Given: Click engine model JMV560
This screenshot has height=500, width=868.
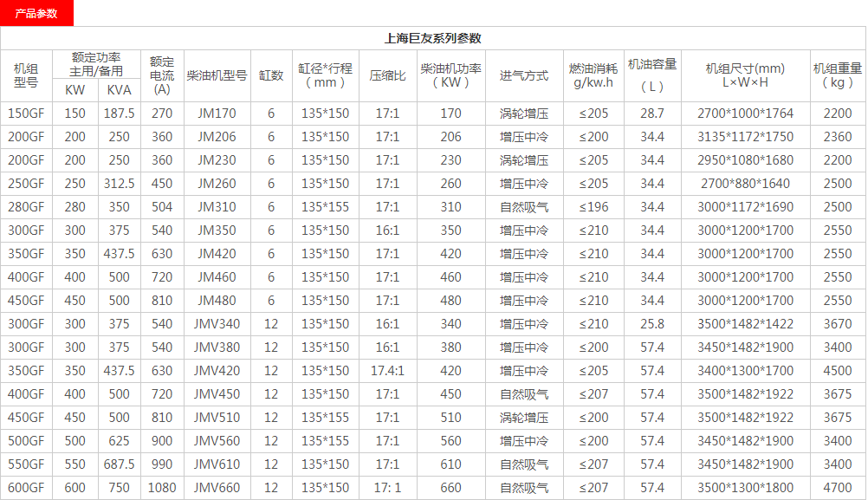Looking at the screenshot, I should [x=217, y=441].
